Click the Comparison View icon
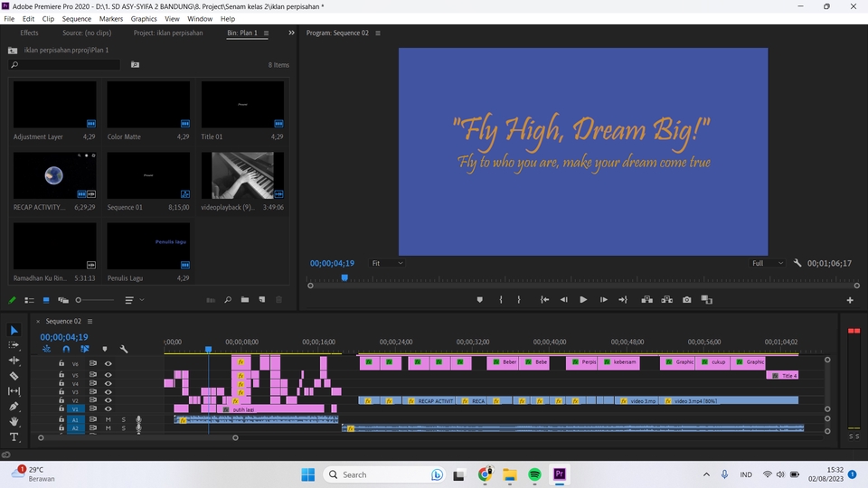Screen dimensions: 868x488 tap(707, 299)
